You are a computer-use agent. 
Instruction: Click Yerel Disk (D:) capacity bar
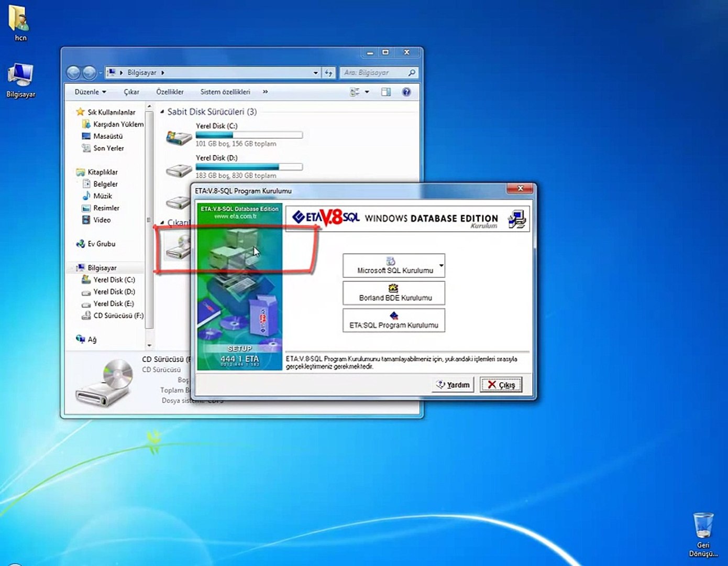(x=249, y=167)
